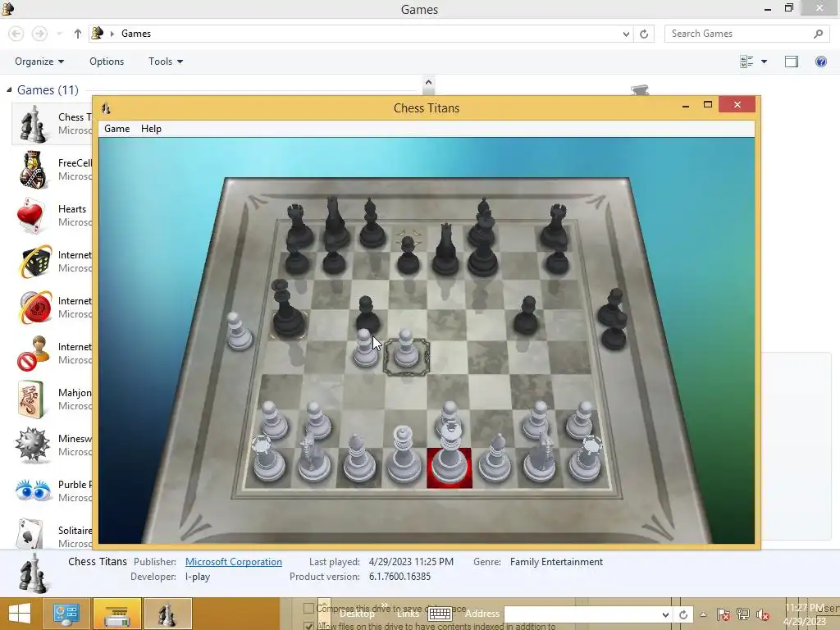Click the FreeCell game icon in the Games list

tap(33, 170)
